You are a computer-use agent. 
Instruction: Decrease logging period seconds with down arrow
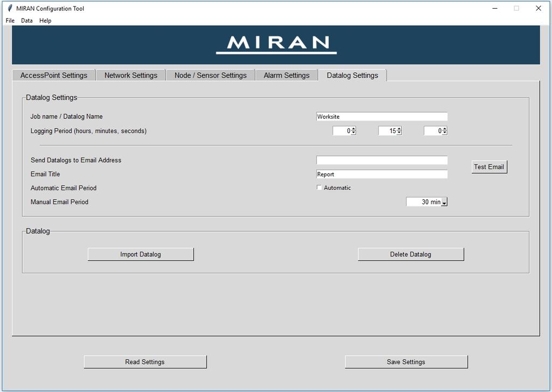point(445,133)
